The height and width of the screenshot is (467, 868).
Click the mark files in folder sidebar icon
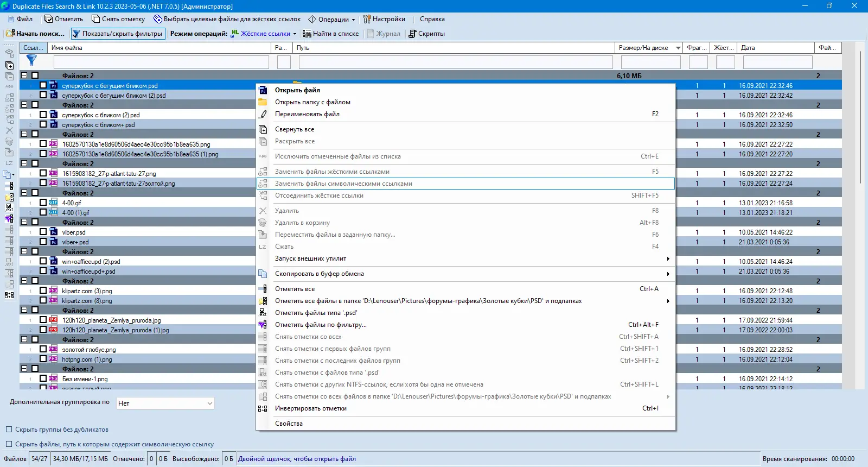click(9, 197)
